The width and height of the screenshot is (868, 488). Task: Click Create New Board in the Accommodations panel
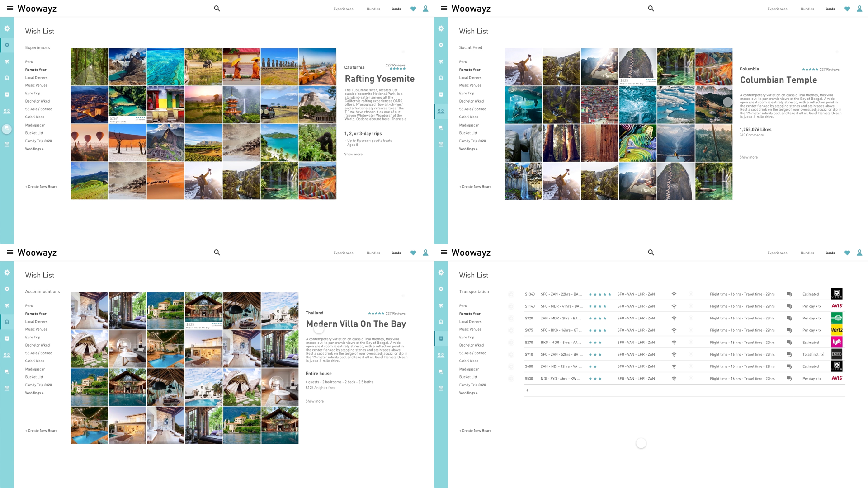(x=41, y=431)
